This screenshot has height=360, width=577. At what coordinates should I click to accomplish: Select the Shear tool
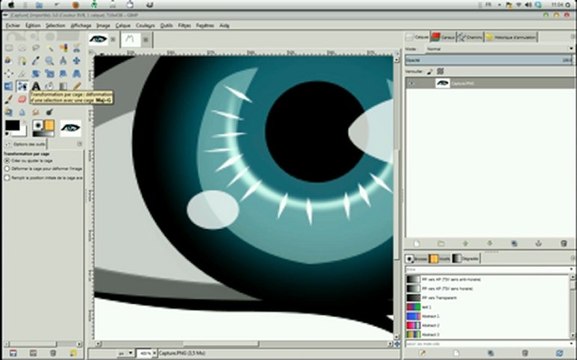63,74
